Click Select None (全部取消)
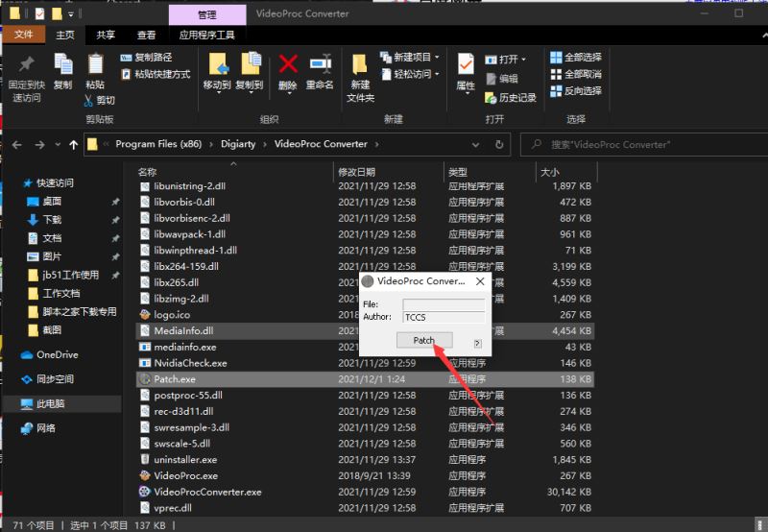Screen dimensions: 768x532 (x=576, y=74)
